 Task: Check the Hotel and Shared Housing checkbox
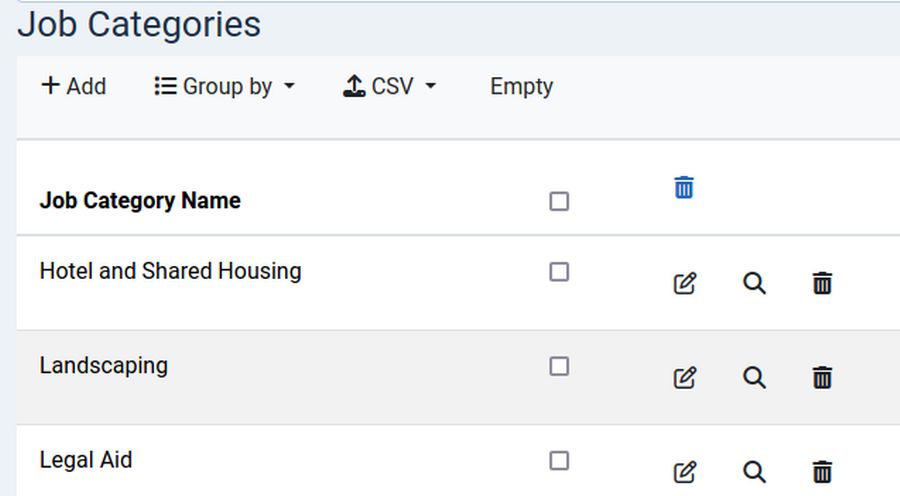tap(559, 272)
